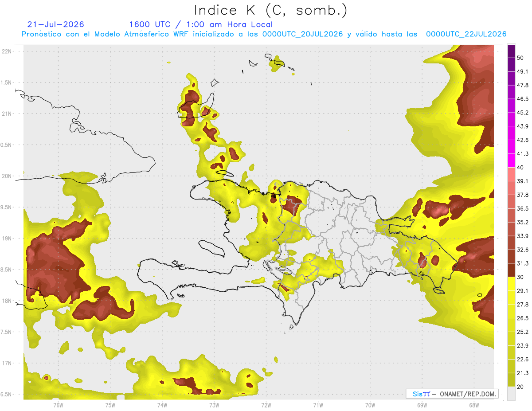Select the date text "21-Jul-2026"
The image size is (532, 411).
(55, 24)
